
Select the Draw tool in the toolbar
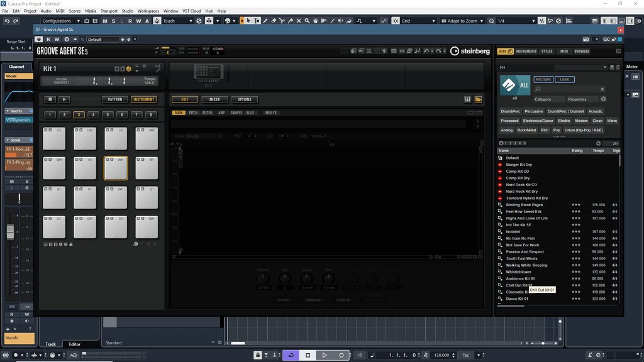point(265,20)
